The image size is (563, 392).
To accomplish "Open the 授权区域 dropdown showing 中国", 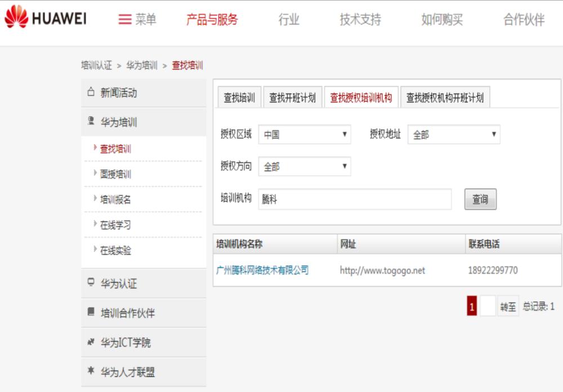I will point(305,135).
